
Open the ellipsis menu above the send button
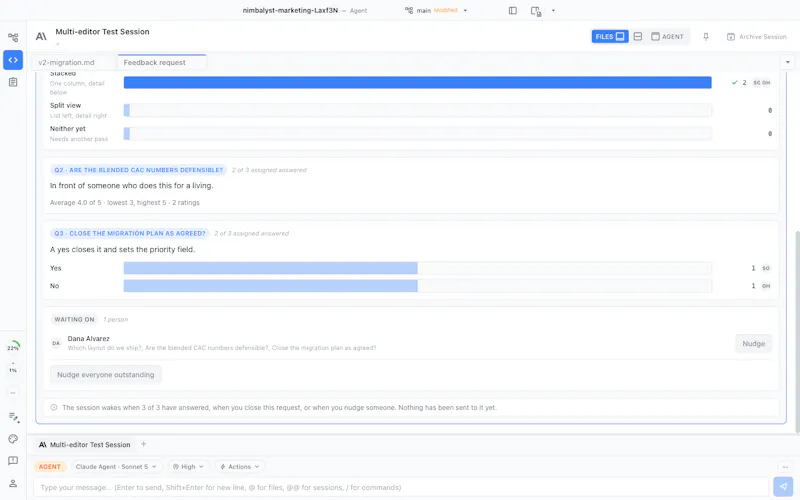pyautogui.click(x=785, y=467)
